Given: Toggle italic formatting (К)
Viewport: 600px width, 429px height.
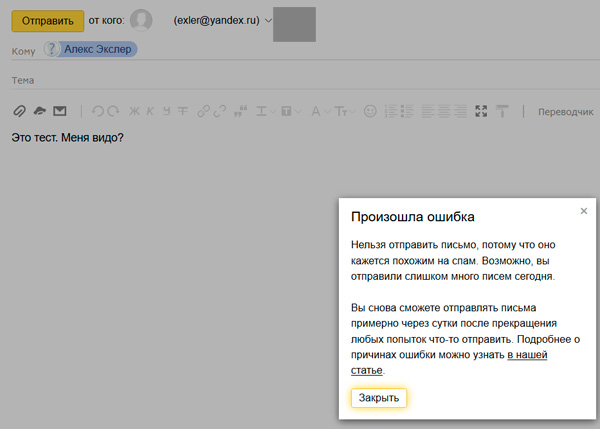Looking at the screenshot, I should pos(152,111).
